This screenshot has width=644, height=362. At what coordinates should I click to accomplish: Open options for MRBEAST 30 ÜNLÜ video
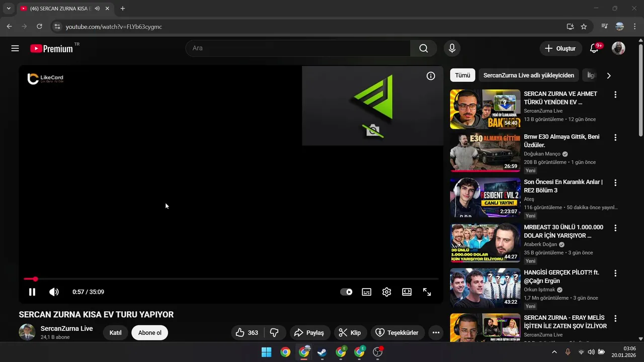point(615,228)
